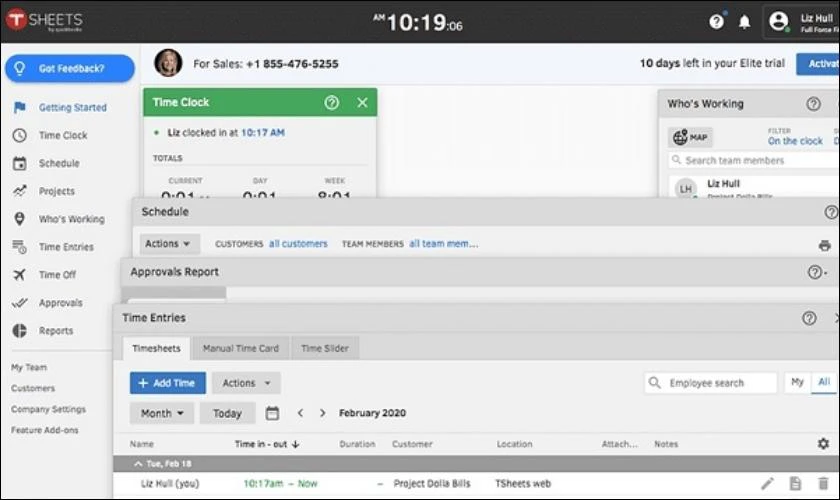The width and height of the screenshot is (840, 500).
Task: Click the 10:17am – Now time cell
Action: click(x=280, y=483)
